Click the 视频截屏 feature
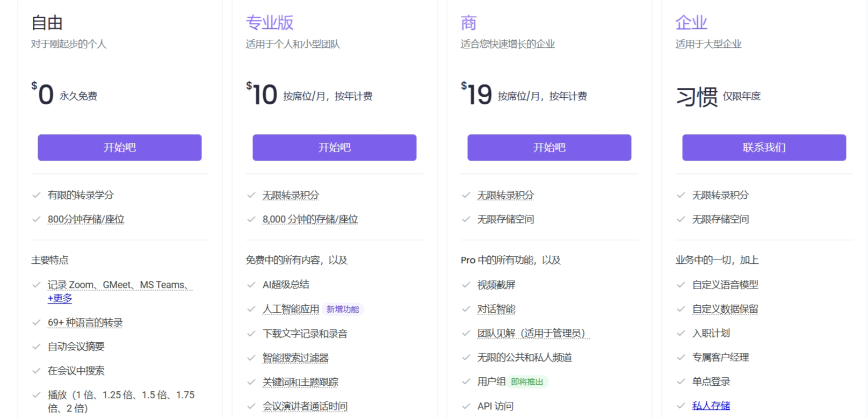868x418 pixels. (x=496, y=285)
